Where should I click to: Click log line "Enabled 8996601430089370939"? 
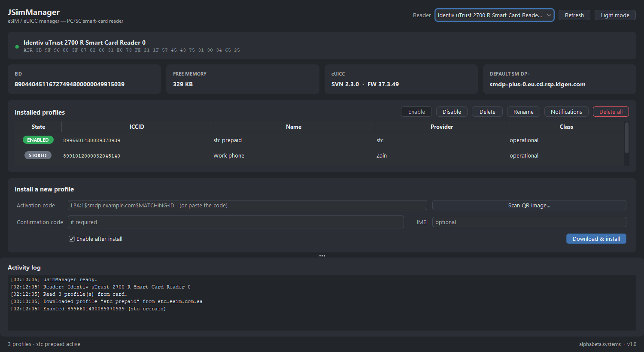coord(88,309)
